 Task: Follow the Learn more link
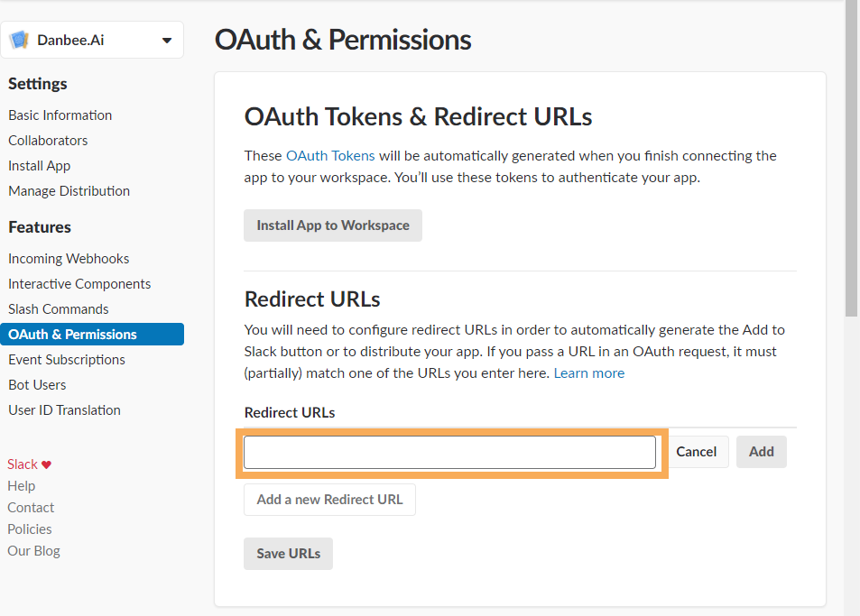point(589,373)
